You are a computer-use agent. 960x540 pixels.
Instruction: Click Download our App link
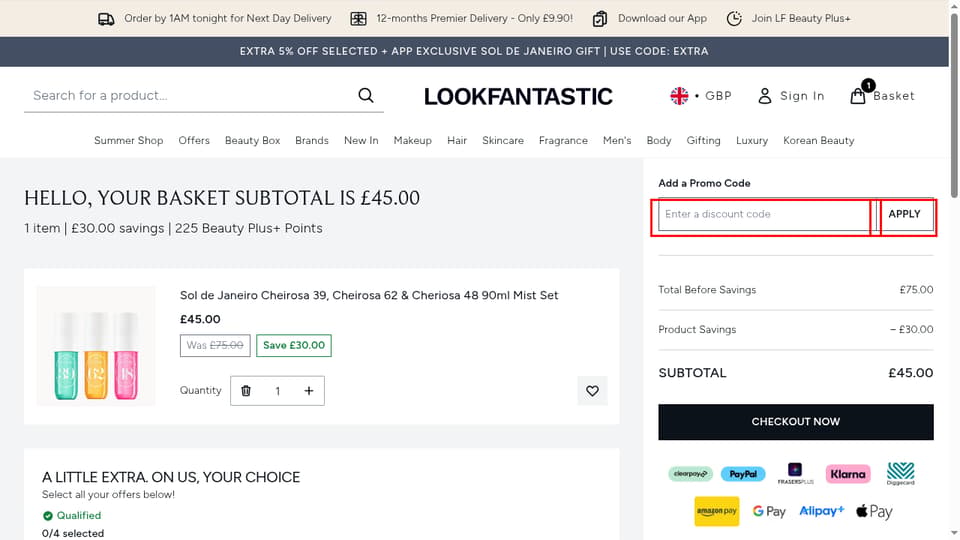click(662, 18)
